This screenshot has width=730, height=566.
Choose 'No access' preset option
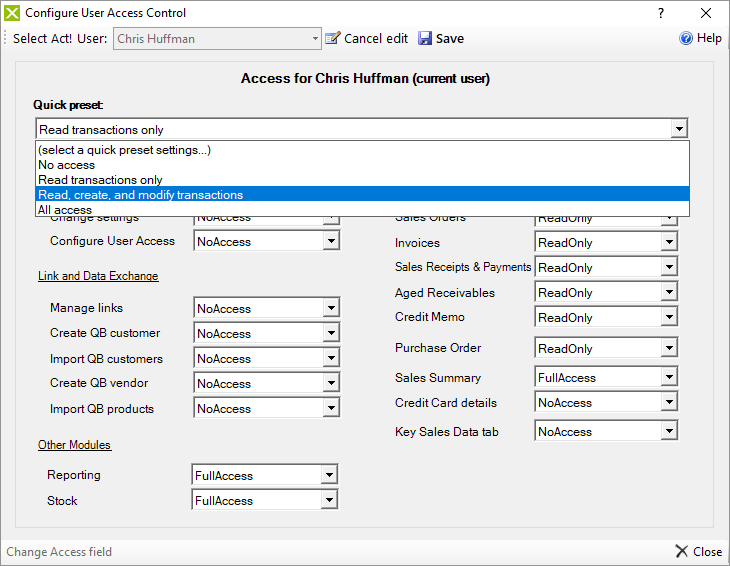click(x=362, y=165)
